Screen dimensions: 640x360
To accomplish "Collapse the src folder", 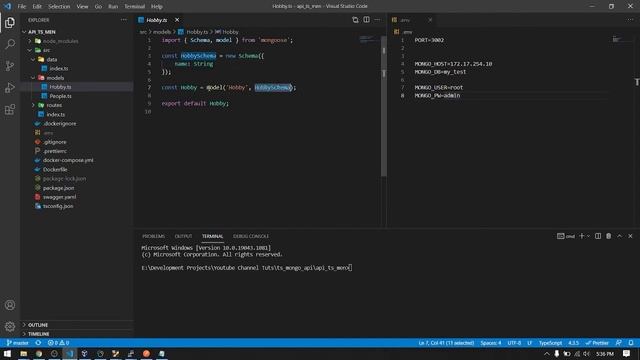I will [78, 50].
